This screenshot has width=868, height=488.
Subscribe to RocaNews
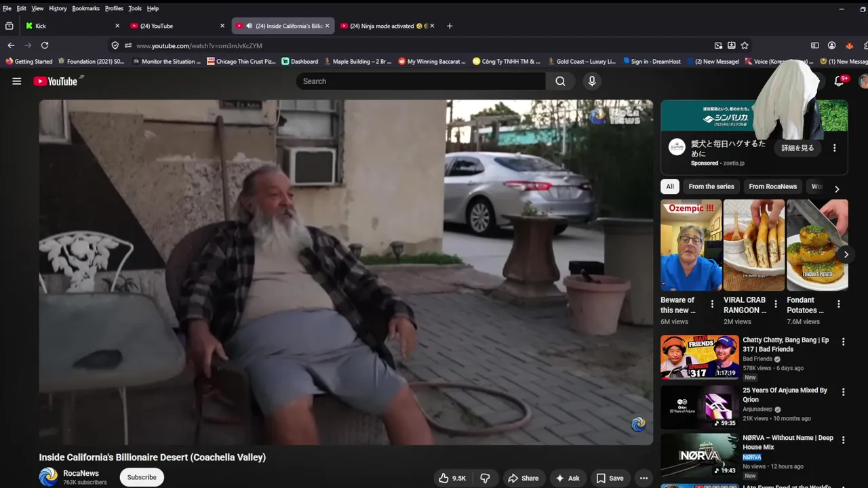click(x=142, y=477)
